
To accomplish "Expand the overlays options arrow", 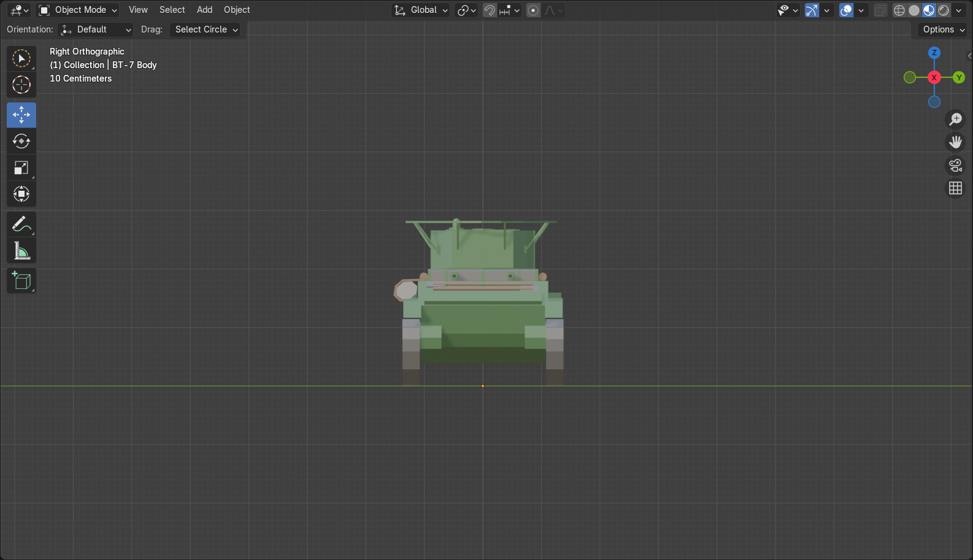I will (861, 10).
